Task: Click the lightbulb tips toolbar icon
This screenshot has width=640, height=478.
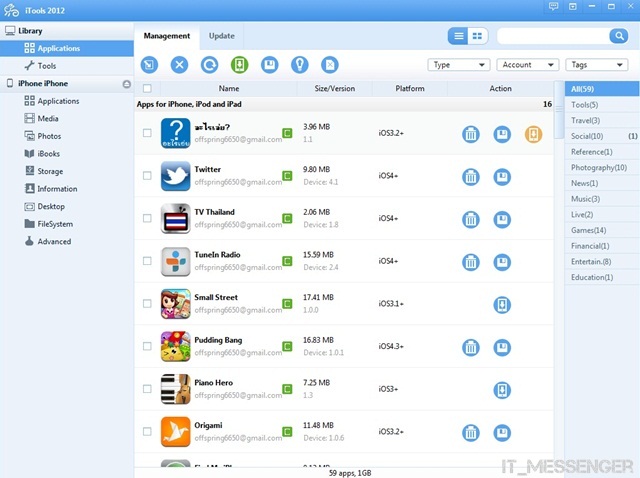Action: [x=300, y=64]
